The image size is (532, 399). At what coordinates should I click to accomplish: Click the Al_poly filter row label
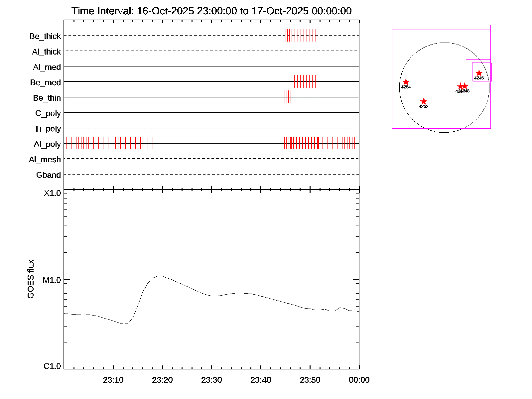47,144
